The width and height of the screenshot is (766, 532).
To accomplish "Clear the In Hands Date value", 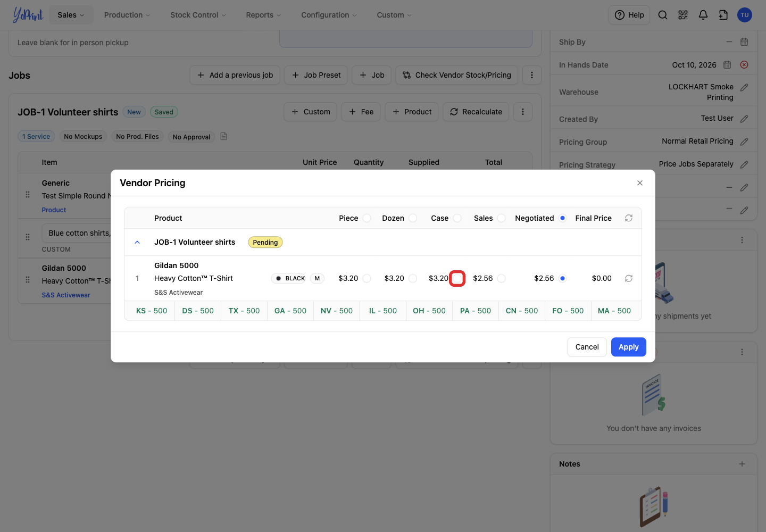I will point(744,65).
